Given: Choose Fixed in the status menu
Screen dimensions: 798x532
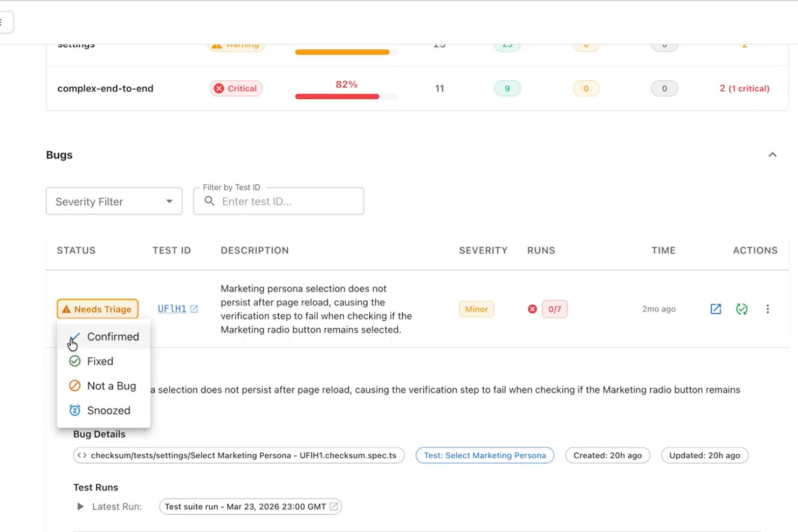Looking at the screenshot, I should 100,361.
